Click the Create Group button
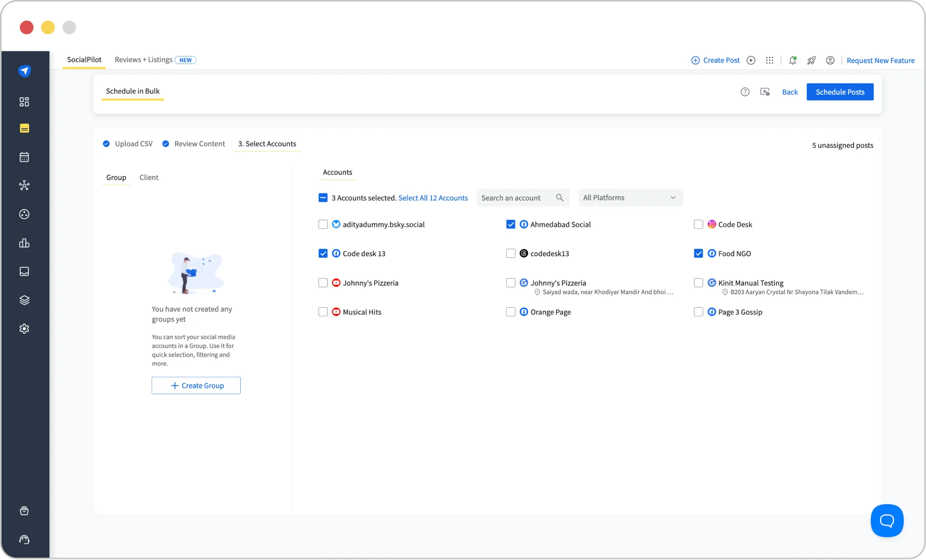 [196, 385]
